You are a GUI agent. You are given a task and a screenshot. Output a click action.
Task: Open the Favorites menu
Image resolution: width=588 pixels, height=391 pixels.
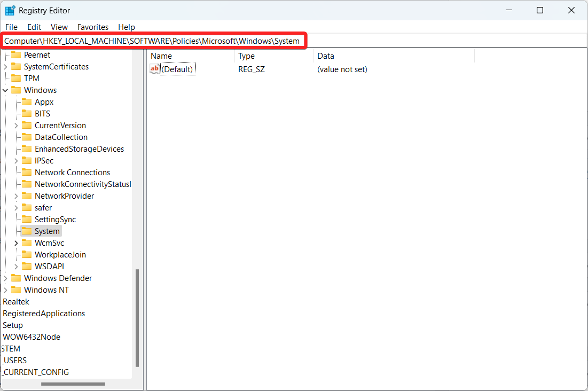click(x=92, y=27)
